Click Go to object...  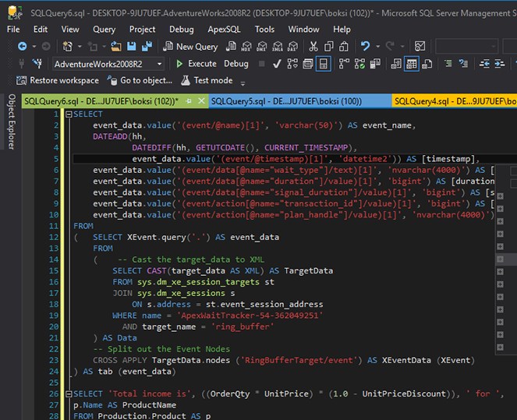(140, 80)
